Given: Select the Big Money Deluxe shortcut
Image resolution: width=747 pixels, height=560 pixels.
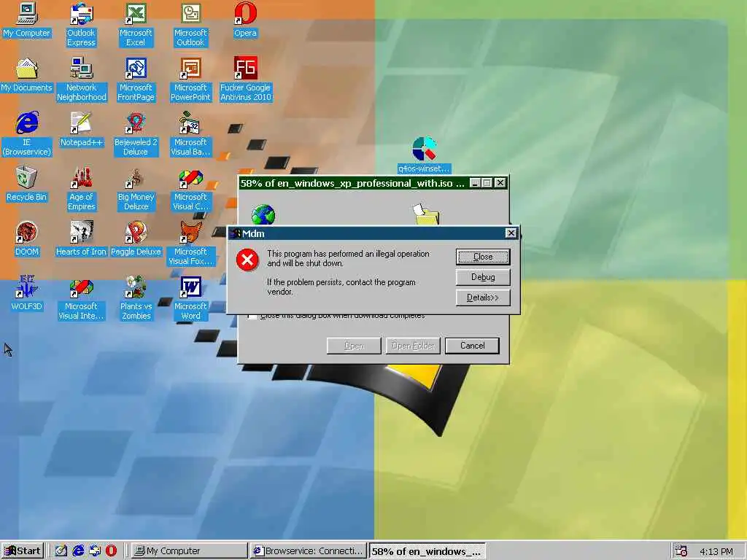Looking at the screenshot, I should coord(136,189).
